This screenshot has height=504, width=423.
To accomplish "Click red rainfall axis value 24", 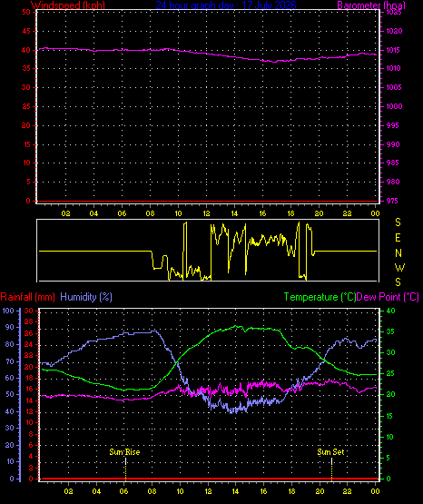I will coord(29,344).
